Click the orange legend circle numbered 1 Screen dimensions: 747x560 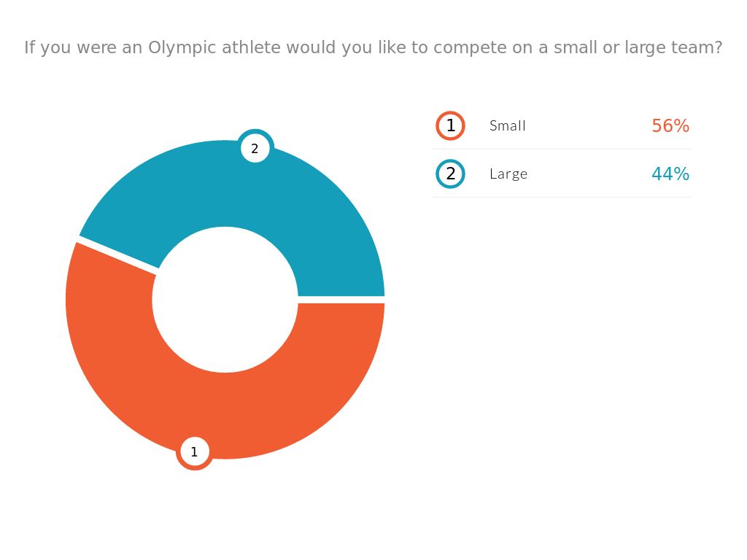(x=450, y=125)
